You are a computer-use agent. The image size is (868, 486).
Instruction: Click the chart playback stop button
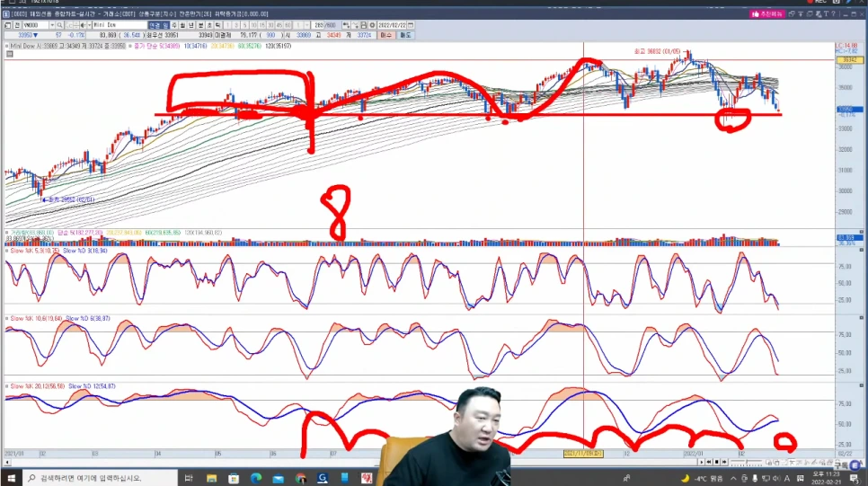point(716,462)
